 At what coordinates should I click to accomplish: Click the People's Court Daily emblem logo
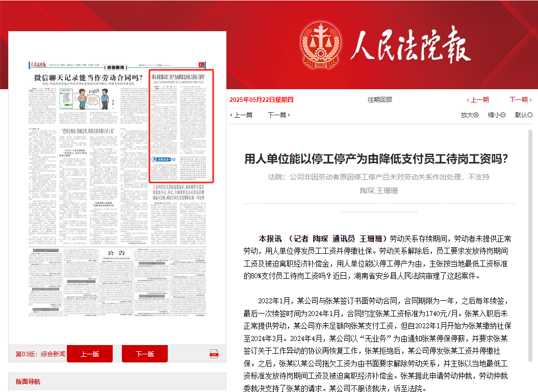(x=321, y=45)
